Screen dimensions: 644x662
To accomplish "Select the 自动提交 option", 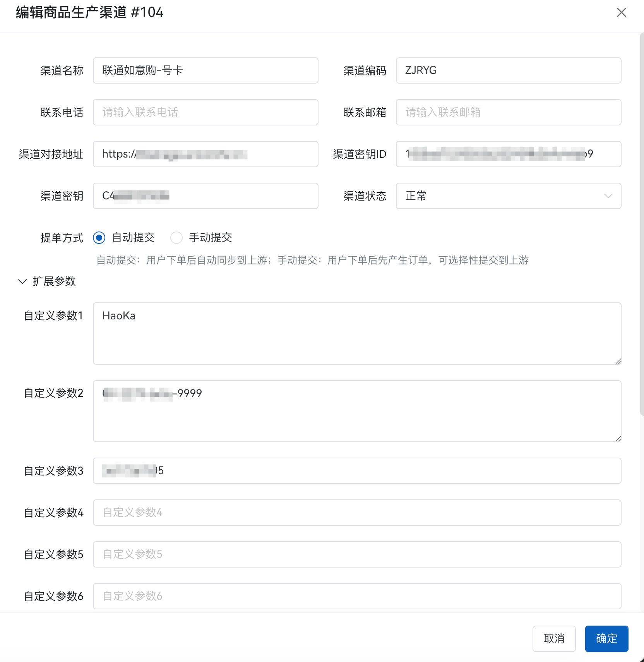I will (99, 238).
